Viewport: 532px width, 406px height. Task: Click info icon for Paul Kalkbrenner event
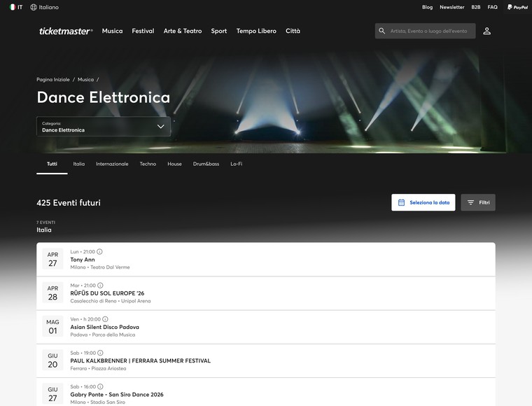coord(100,353)
